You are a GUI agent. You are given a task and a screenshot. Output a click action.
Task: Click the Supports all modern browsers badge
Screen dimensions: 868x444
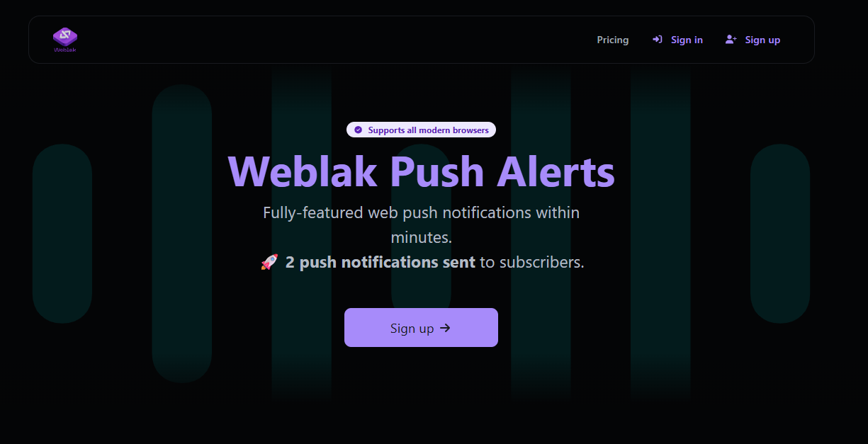coord(421,130)
